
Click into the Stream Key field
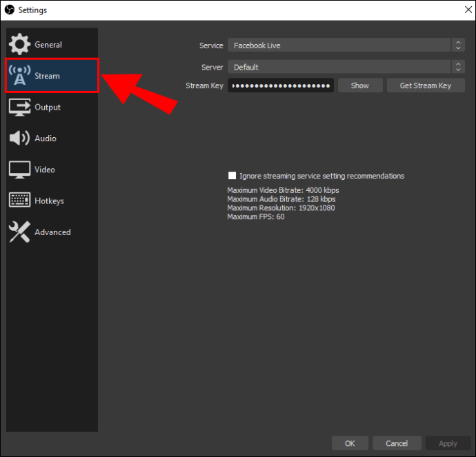[x=281, y=85]
